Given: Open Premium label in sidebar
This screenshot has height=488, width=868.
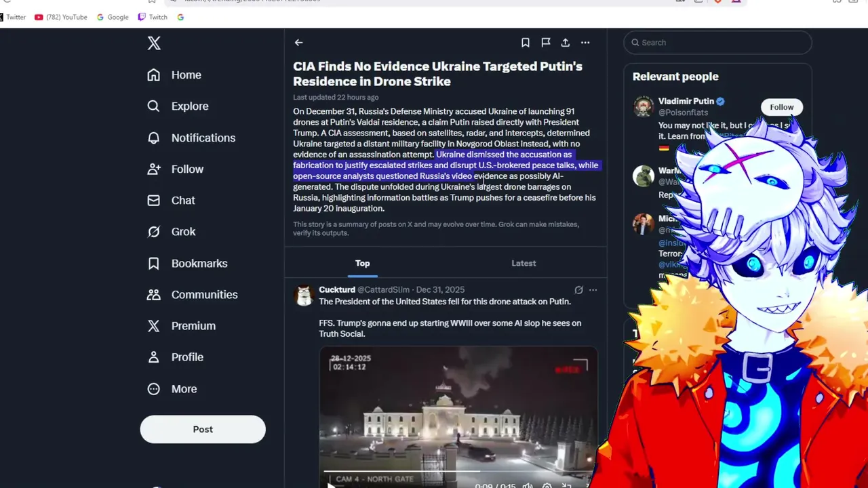Looking at the screenshot, I should pyautogui.click(x=193, y=326).
